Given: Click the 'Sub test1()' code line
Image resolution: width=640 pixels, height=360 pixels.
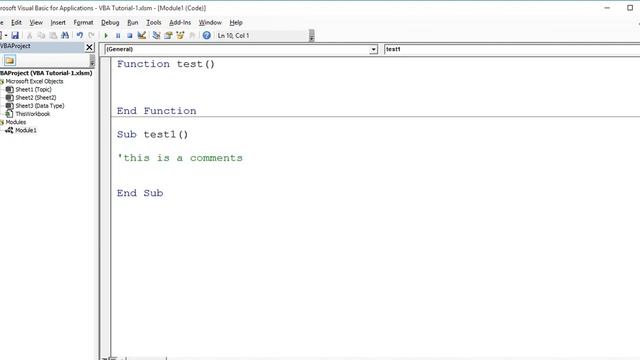Looking at the screenshot, I should pyautogui.click(x=152, y=134).
